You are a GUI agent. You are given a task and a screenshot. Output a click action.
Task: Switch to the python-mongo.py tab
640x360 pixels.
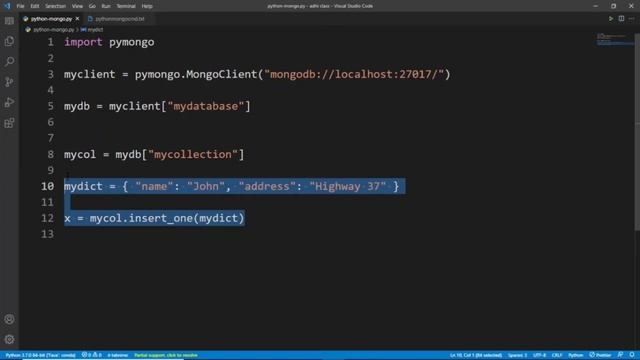51,19
